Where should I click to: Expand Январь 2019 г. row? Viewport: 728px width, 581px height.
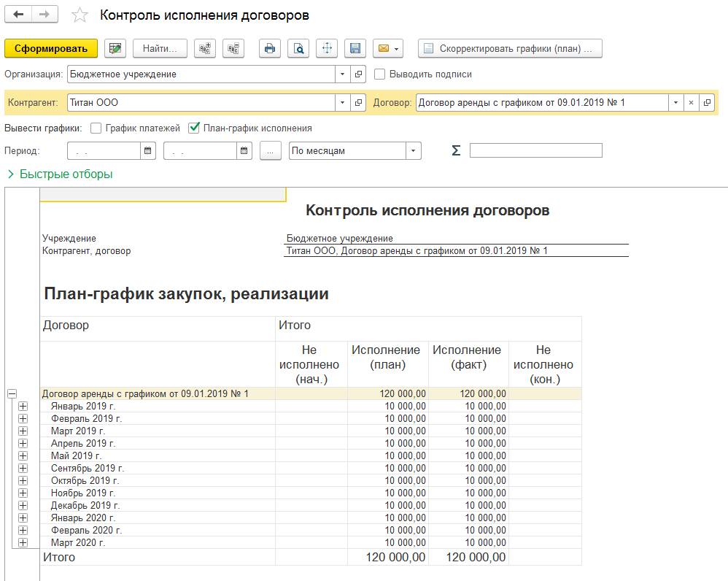[23, 406]
